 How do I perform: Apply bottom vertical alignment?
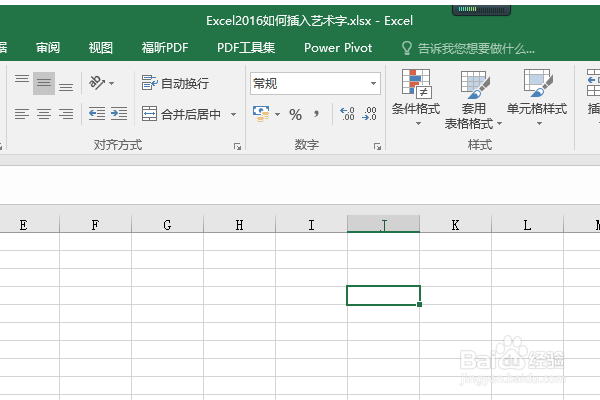coord(66,87)
